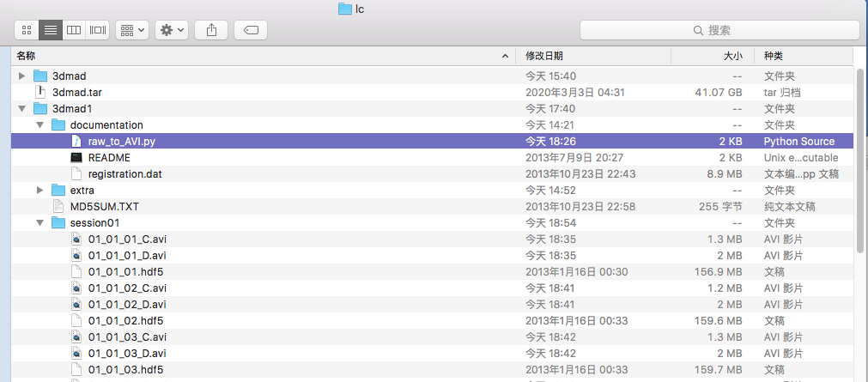The height and width of the screenshot is (382, 868).
Task: Select the 01_01_02_C.avi movie icon
Action: pos(76,288)
